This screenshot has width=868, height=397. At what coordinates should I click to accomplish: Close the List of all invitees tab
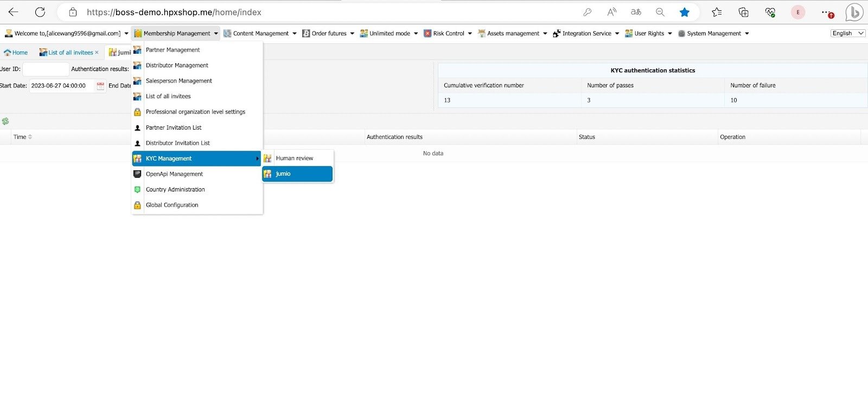[97, 53]
